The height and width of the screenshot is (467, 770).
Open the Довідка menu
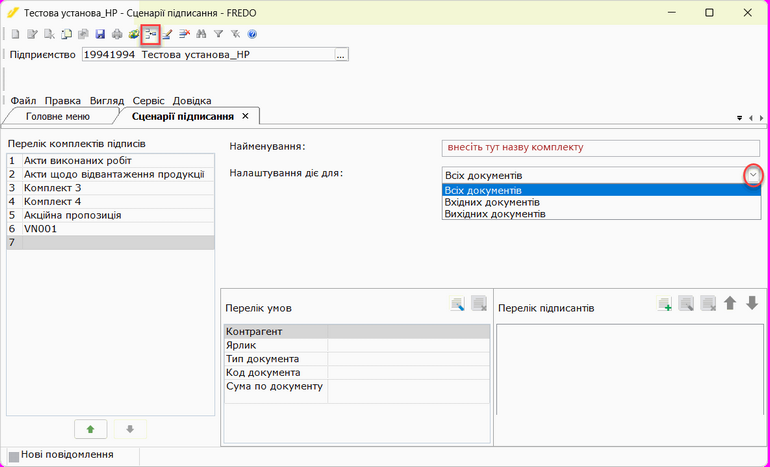(x=192, y=101)
